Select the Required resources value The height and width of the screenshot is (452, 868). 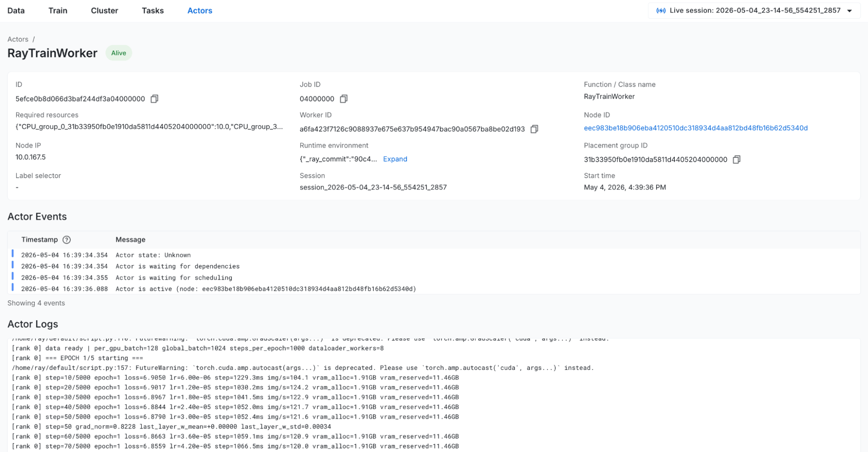149,127
